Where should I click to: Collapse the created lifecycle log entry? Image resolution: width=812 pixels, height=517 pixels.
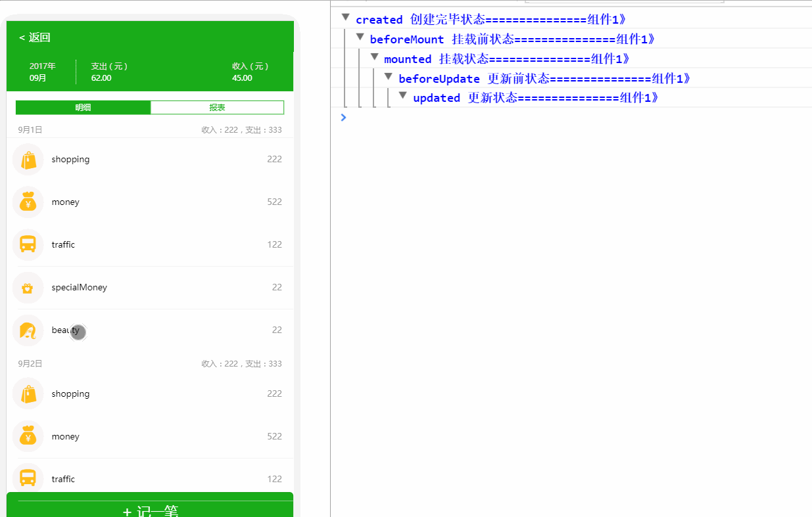pos(345,17)
